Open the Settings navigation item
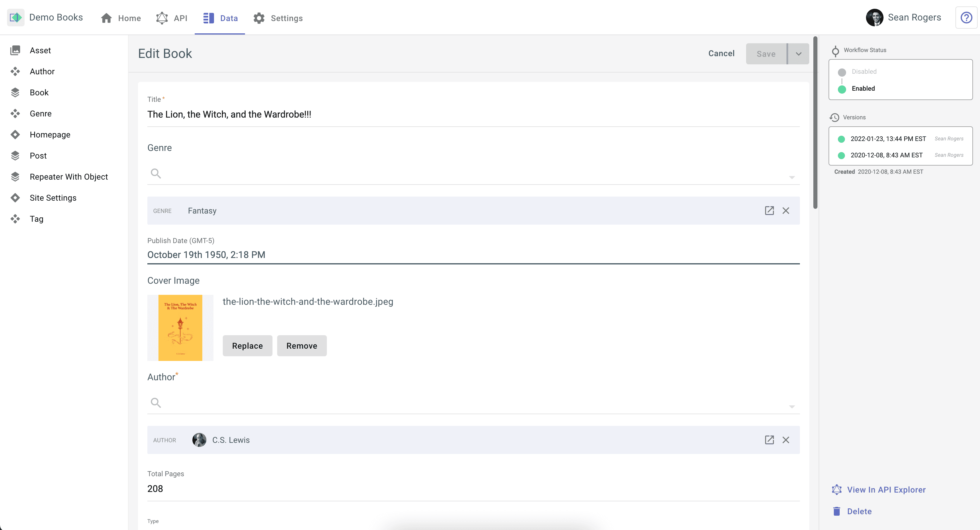The image size is (980, 530). [278, 18]
